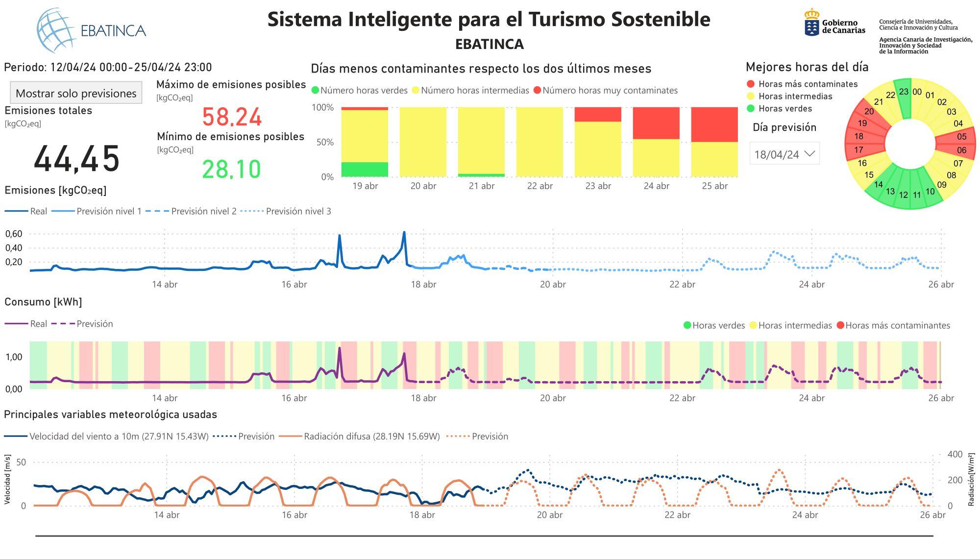Click red dot for Número horas muy contaminates
The width and height of the screenshot is (980, 559).
pyautogui.click(x=537, y=90)
